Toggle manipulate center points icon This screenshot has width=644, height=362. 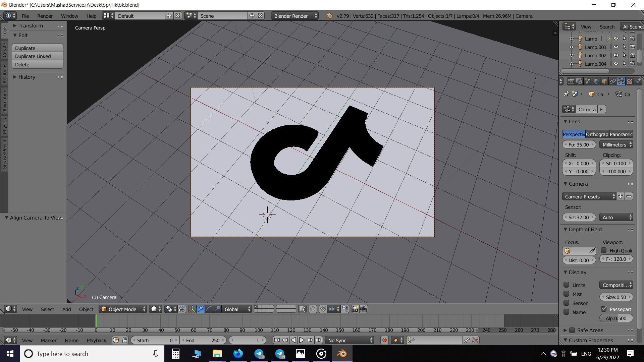coord(182,309)
